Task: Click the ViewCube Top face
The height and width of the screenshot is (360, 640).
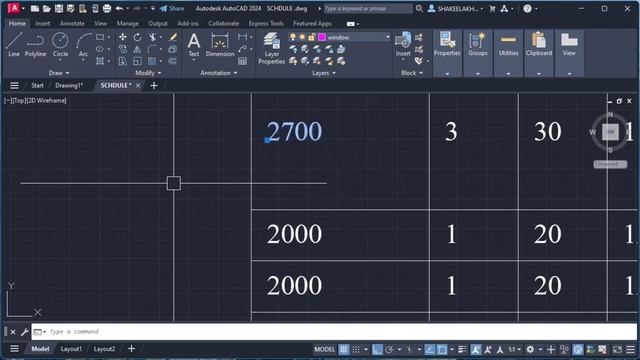Action: (610, 132)
